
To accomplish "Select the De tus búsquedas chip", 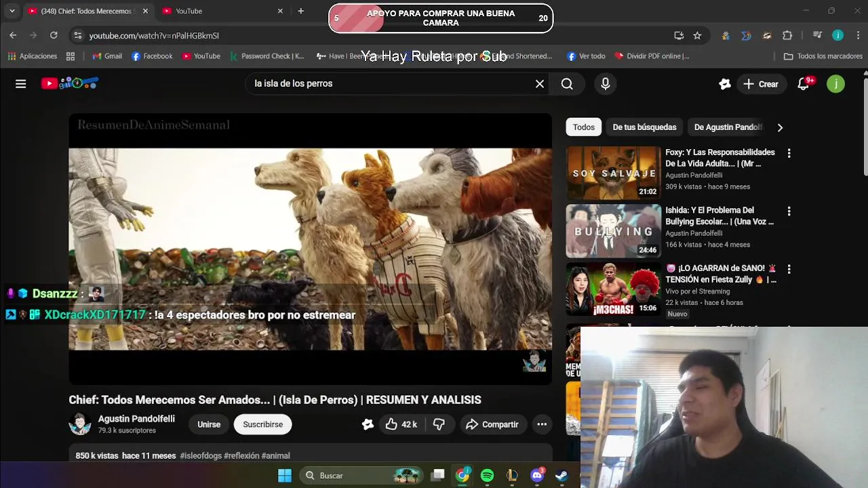I will [x=644, y=127].
